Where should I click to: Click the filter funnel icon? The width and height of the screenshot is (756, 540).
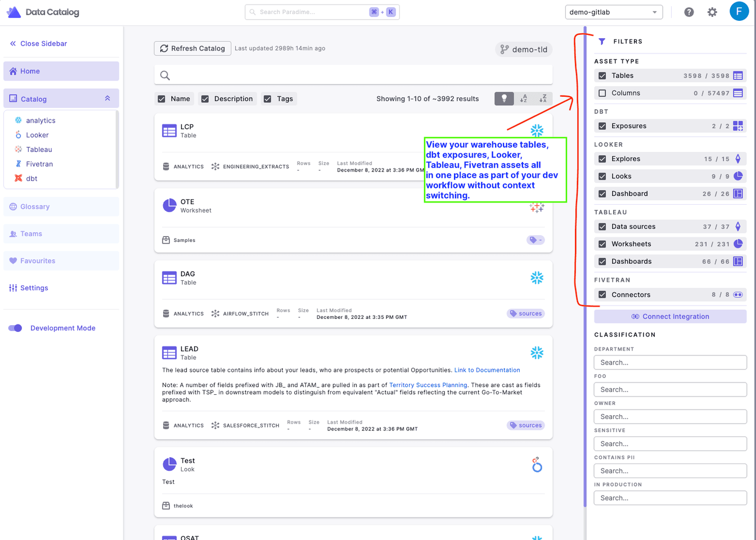click(602, 42)
